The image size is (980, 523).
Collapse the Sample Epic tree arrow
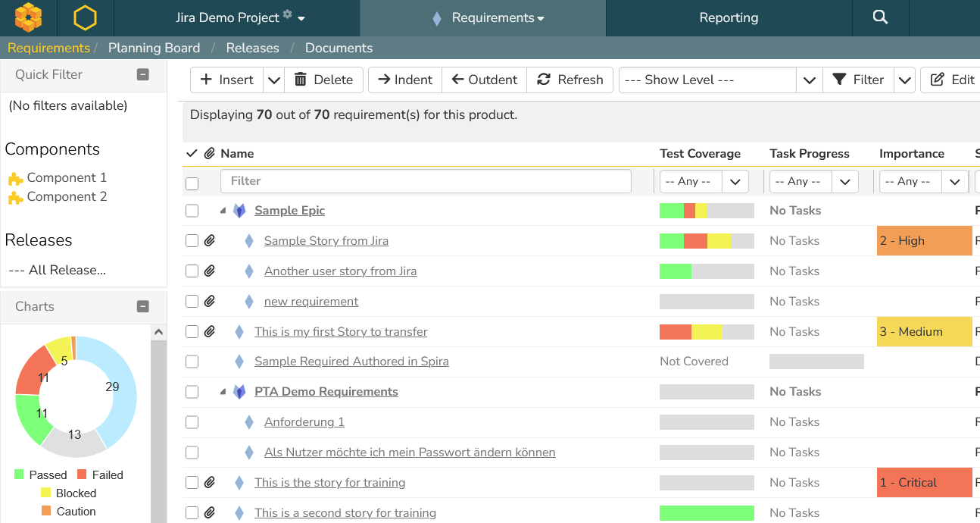tap(223, 211)
